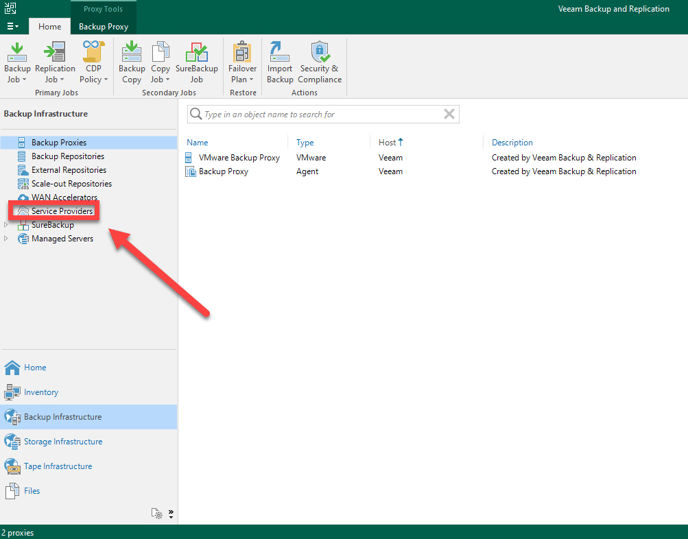Image resolution: width=688 pixels, height=539 pixels.
Task: Open Security & Compliance analyzer
Action: (319, 62)
